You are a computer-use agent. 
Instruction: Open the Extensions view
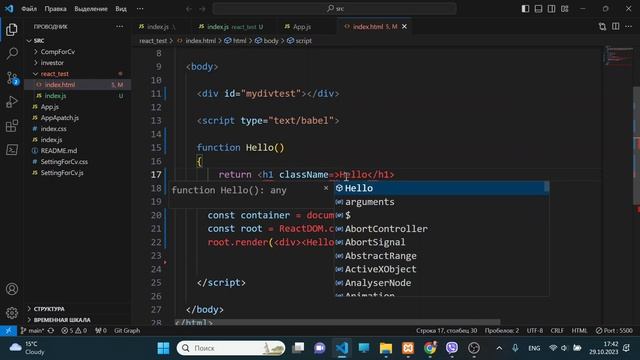pyautogui.click(x=12, y=126)
